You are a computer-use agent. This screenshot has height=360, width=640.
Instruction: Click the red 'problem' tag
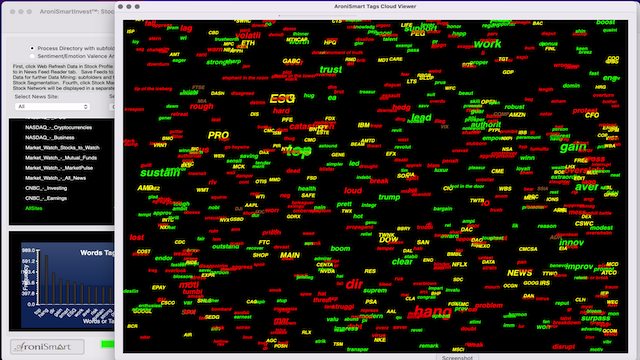click(489, 305)
